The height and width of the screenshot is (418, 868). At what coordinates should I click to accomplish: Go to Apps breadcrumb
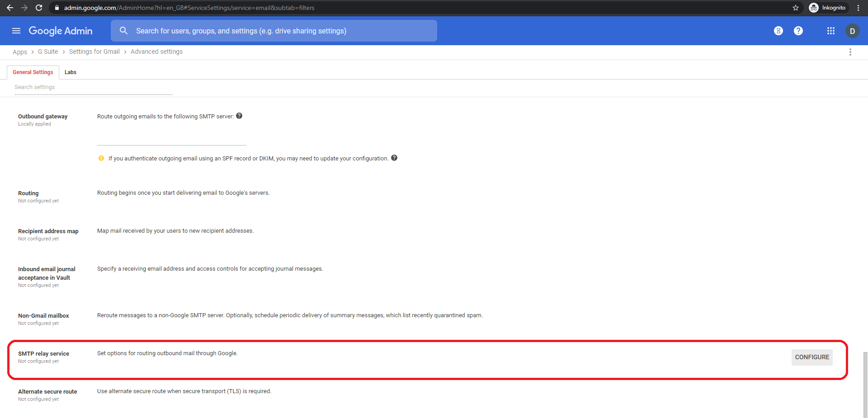[x=20, y=52]
